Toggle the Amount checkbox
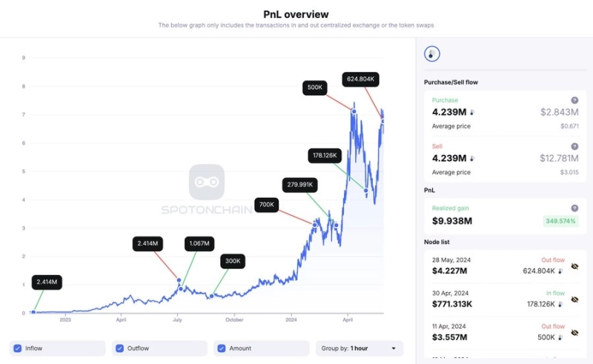The height and width of the screenshot is (364, 593). click(x=222, y=348)
